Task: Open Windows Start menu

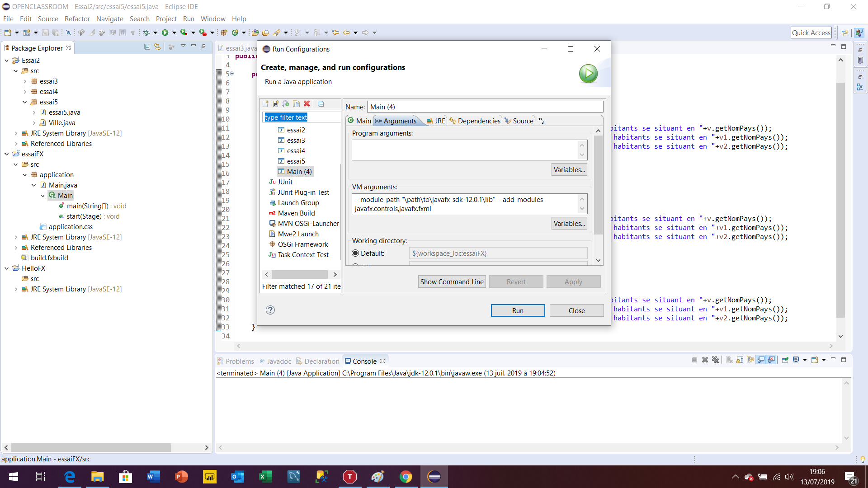Action: tap(14, 477)
